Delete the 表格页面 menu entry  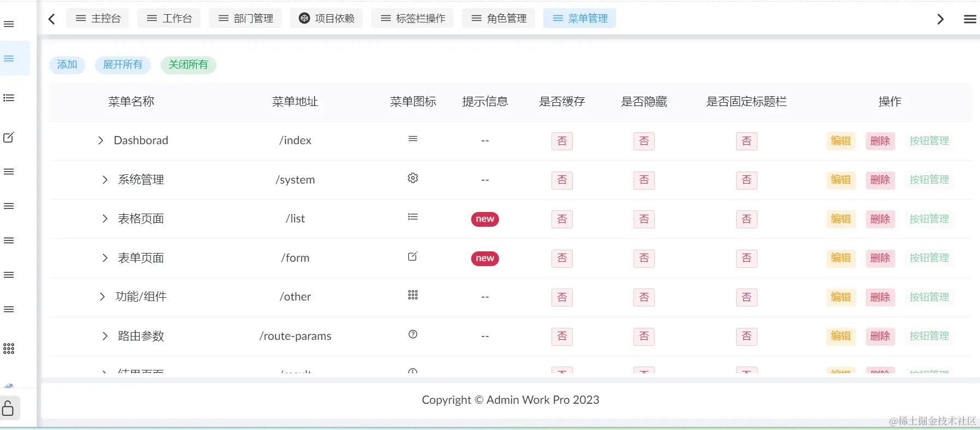click(880, 219)
